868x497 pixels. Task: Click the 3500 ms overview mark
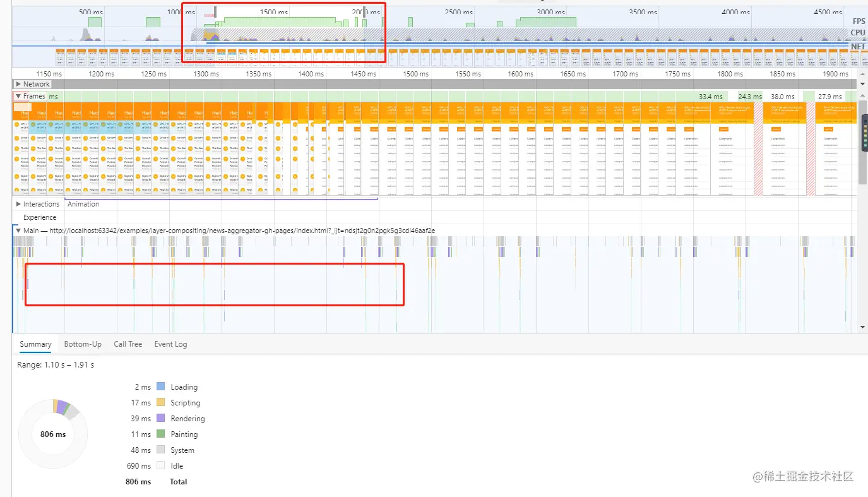[x=643, y=12]
